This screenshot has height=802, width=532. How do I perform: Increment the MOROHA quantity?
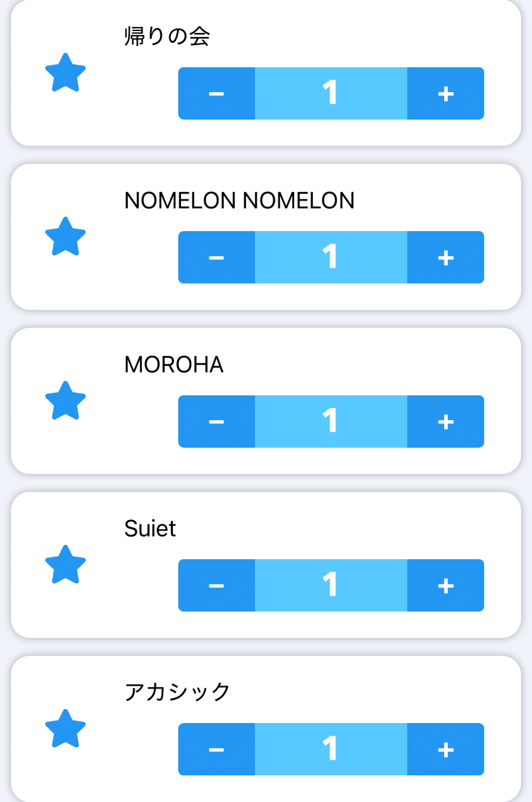click(x=445, y=422)
